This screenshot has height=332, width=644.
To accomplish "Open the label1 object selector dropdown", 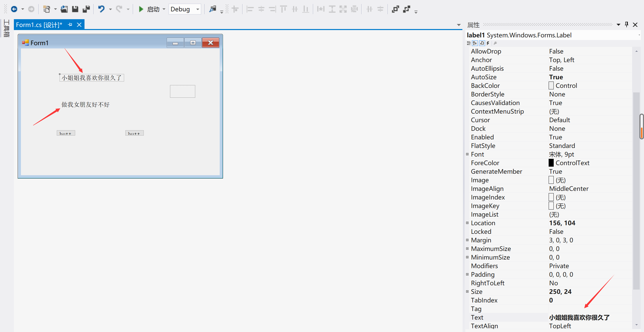I will 639,35.
